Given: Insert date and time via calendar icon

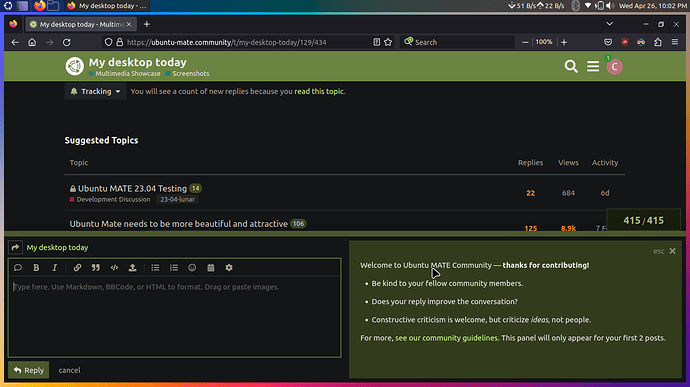Looking at the screenshot, I should 211,268.
